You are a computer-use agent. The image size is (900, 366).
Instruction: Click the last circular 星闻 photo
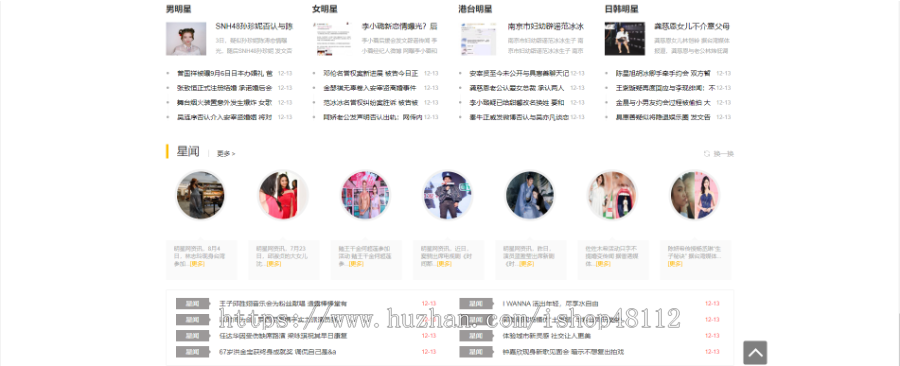(695, 195)
